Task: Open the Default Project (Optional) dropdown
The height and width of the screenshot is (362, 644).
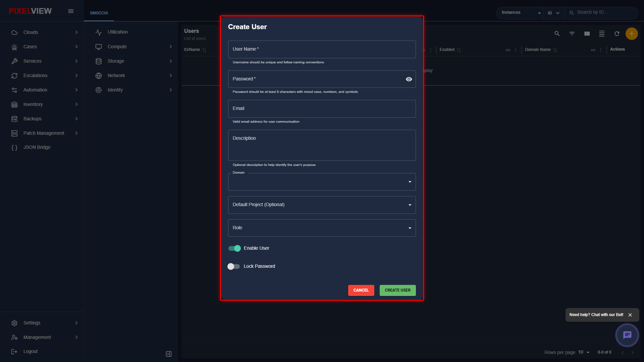Action: [x=322, y=205]
